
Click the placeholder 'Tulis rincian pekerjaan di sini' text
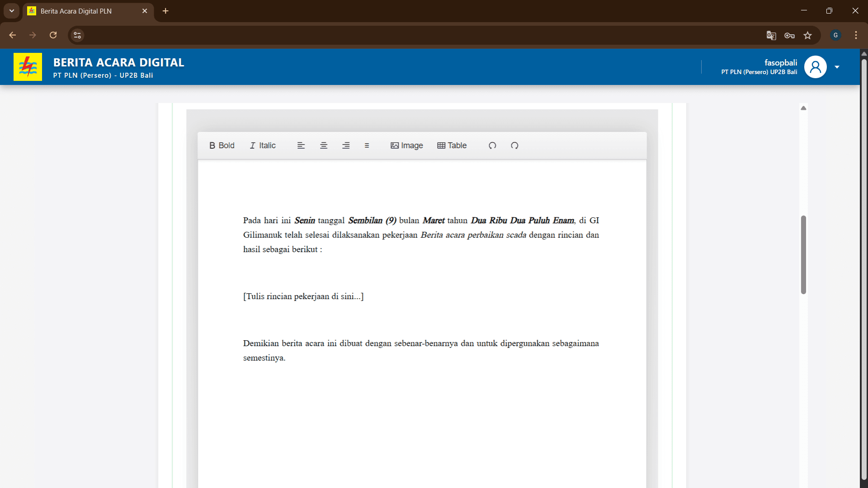[303, 296]
